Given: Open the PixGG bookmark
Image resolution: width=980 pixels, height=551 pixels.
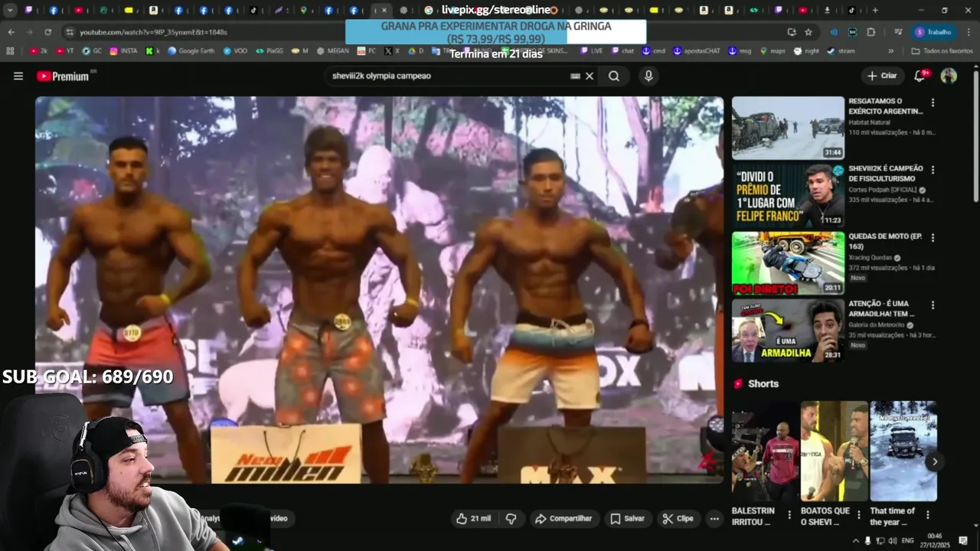Looking at the screenshot, I should (x=270, y=51).
